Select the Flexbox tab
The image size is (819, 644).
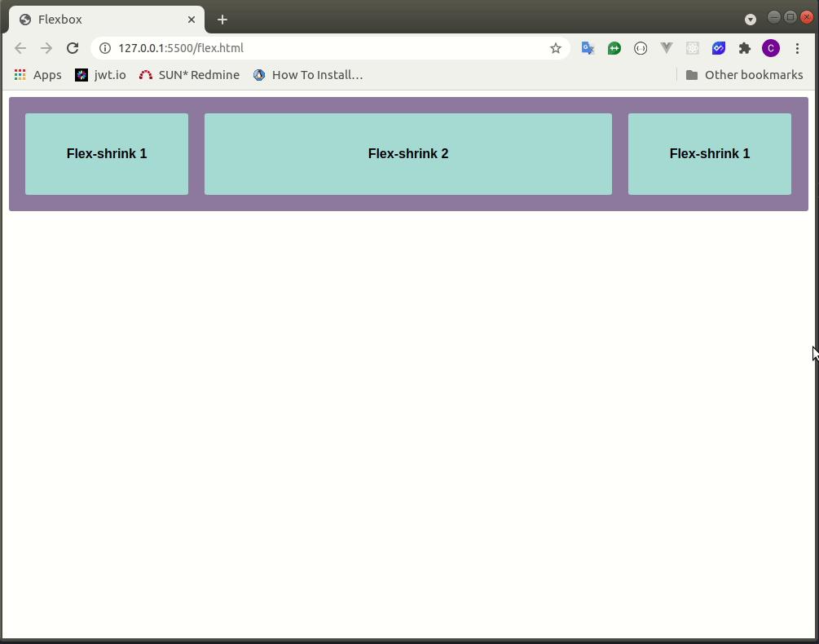[107, 20]
